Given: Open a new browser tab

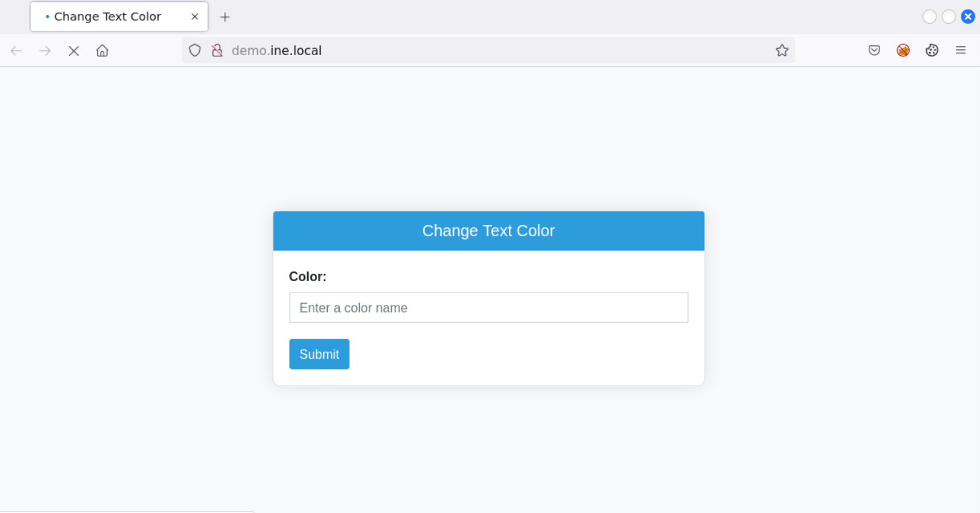Looking at the screenshot, I should click(x=225, y=17).
